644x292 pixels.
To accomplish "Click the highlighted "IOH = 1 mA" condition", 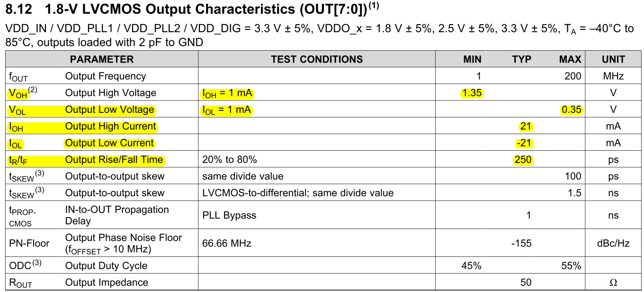I will click(227, 93).
